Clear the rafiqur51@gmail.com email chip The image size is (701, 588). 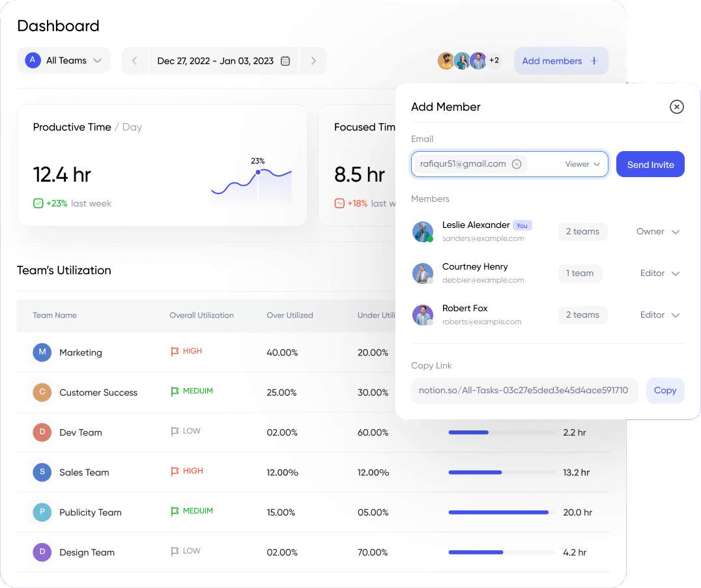pos(517,164)
